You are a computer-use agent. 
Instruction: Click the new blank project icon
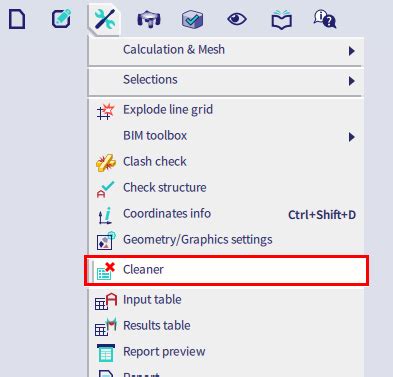pos(17,19)
